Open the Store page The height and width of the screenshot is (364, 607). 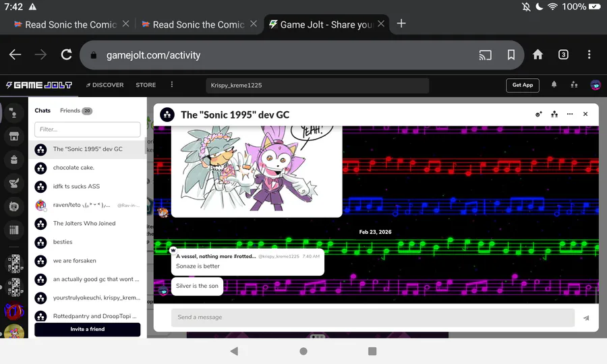146,85
